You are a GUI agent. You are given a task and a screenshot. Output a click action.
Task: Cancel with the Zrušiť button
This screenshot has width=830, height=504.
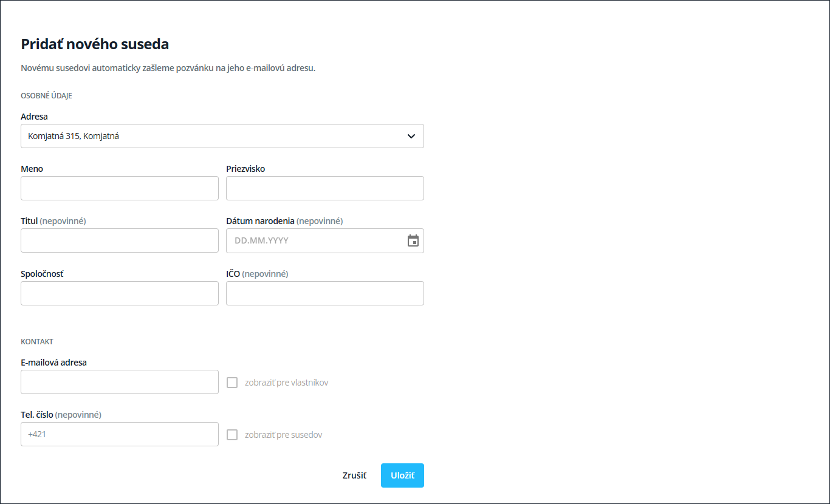tap(354, 475)
